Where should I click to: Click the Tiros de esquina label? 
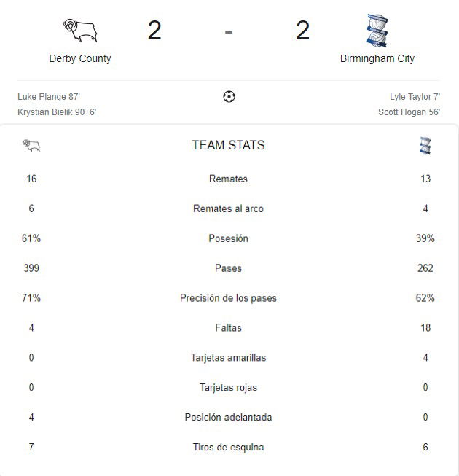(229, 447)
